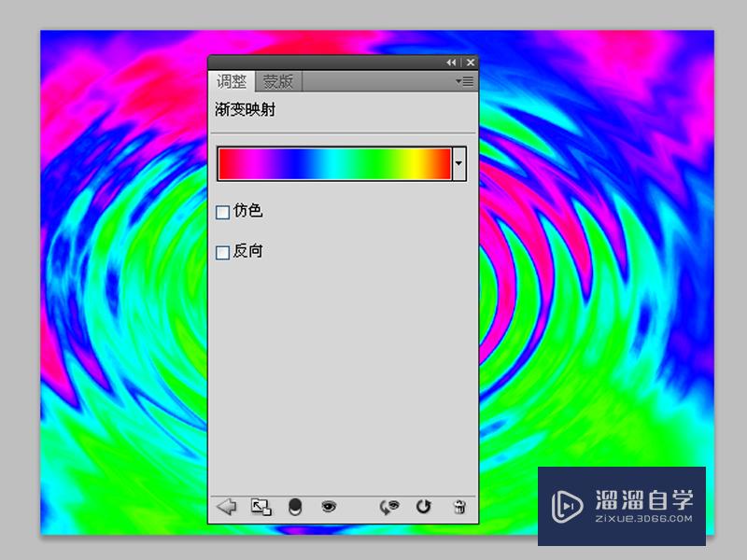Image resolution: width=747 pixels, height=560 pixels.
Task: Click the 渐变映射 heading text
Action: pyautogui.click(x=245, y=109)
